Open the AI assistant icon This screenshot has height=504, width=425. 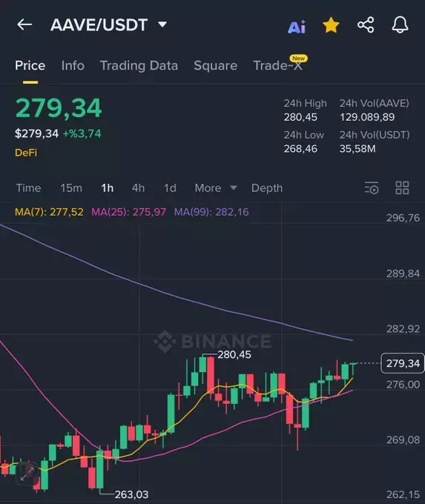(x=297, y=27)
